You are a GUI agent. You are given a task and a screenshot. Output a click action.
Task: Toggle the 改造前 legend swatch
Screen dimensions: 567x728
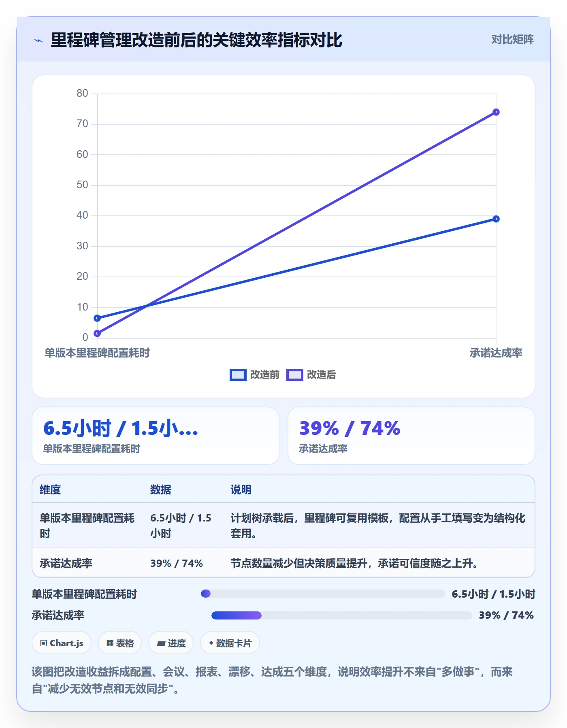pos(238,375)
